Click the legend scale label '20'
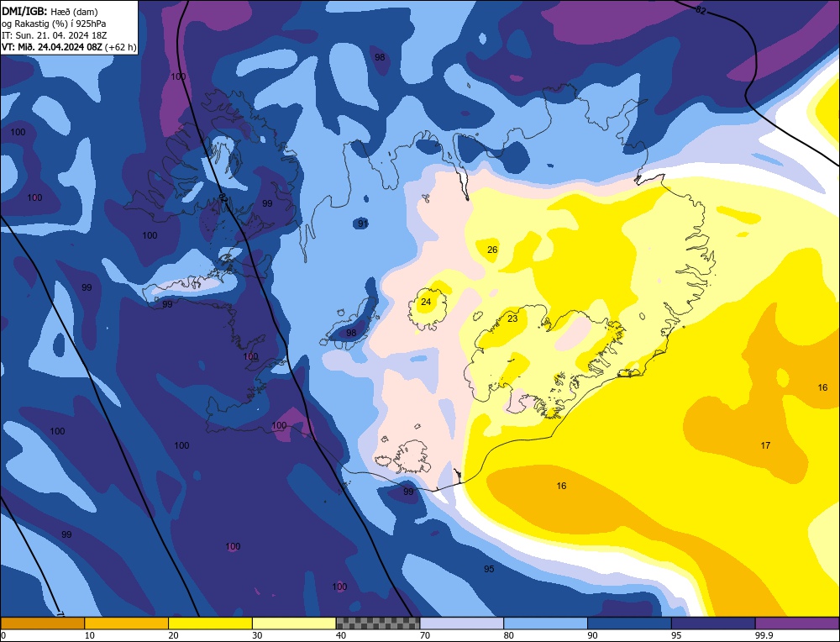 pos(174,635)
